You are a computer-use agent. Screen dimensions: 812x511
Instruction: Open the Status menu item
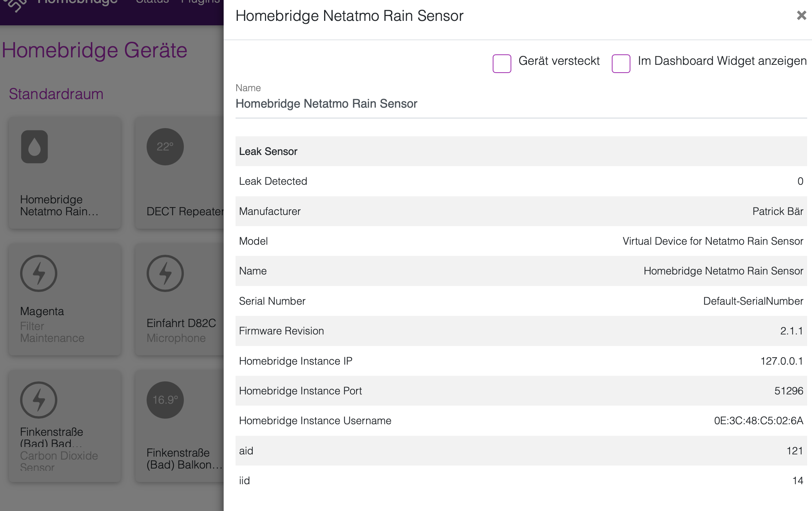click(x=152, y=2)
